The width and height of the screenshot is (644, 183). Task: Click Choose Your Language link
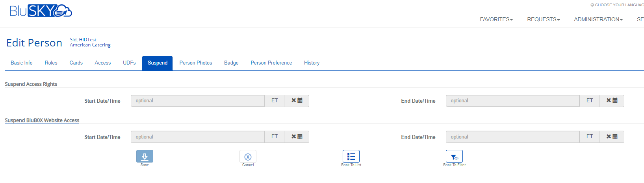[618, 5]
